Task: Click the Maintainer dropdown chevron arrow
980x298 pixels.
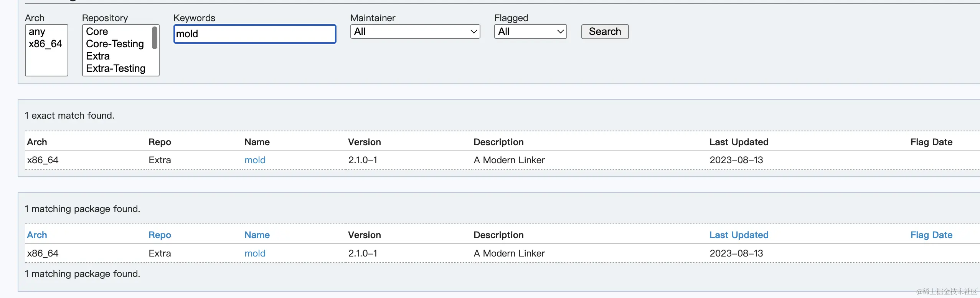Action: click(x=474, y=31)
